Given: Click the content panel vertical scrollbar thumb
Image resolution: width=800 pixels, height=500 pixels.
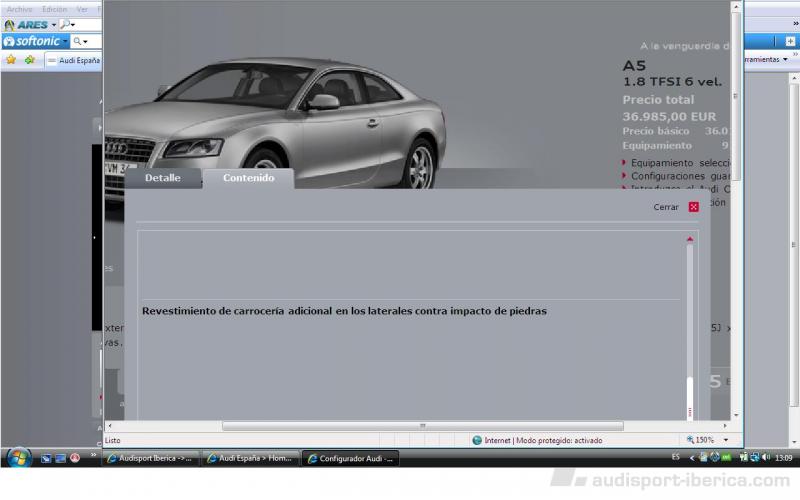Looking at the screenshot, I should point(690,398).
